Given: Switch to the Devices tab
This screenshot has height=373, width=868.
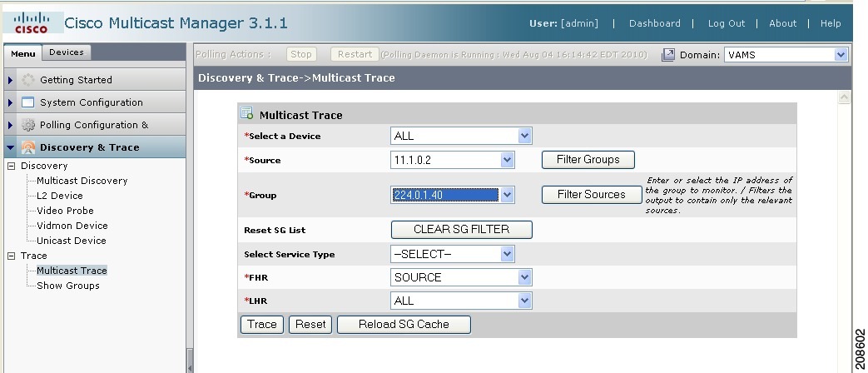Looking at the screenshot, I should 67,52.
